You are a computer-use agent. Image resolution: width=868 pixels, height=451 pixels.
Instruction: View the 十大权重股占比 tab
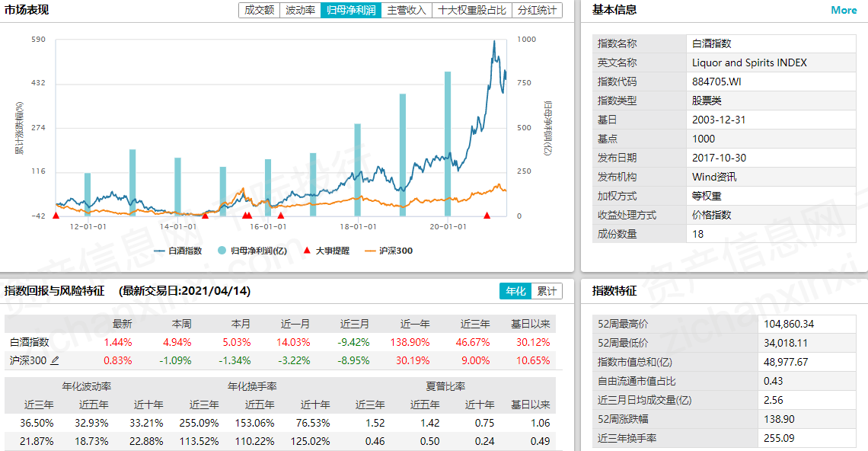click(x=472, y=11)
